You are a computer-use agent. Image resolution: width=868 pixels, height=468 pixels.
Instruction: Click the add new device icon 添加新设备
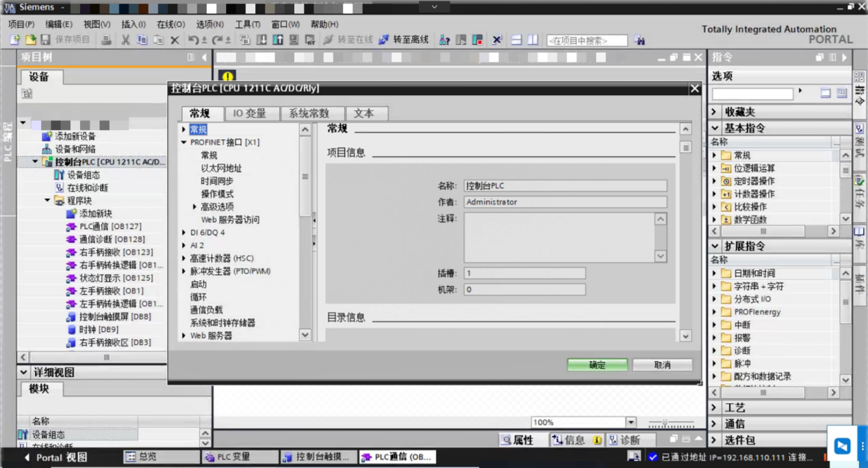47,136
